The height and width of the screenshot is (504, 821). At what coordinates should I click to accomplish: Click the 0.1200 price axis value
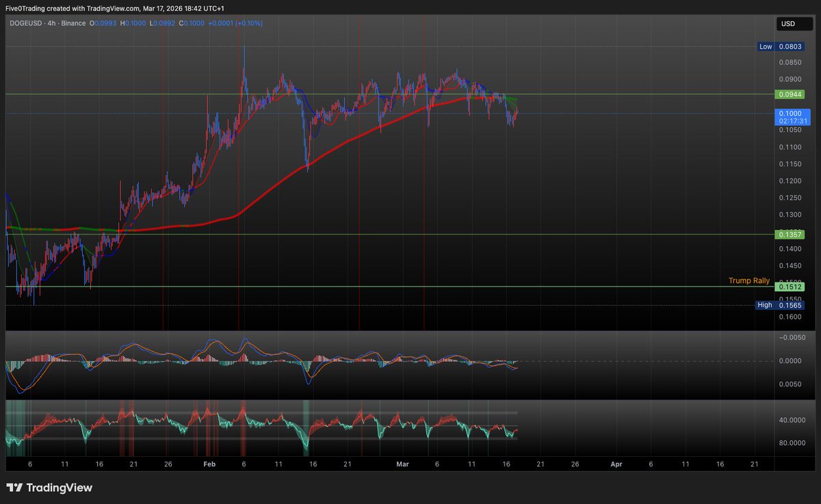pyautogui.click(x=790, y=181)
